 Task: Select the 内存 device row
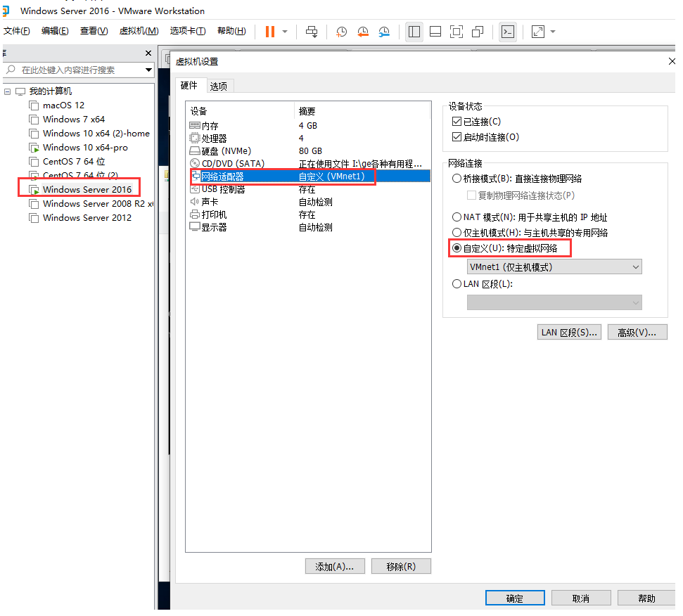coord(309,126)
